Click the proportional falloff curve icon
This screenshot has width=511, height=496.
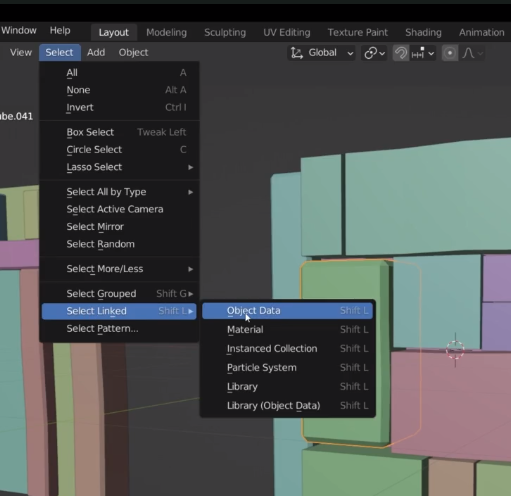(468, 53)
